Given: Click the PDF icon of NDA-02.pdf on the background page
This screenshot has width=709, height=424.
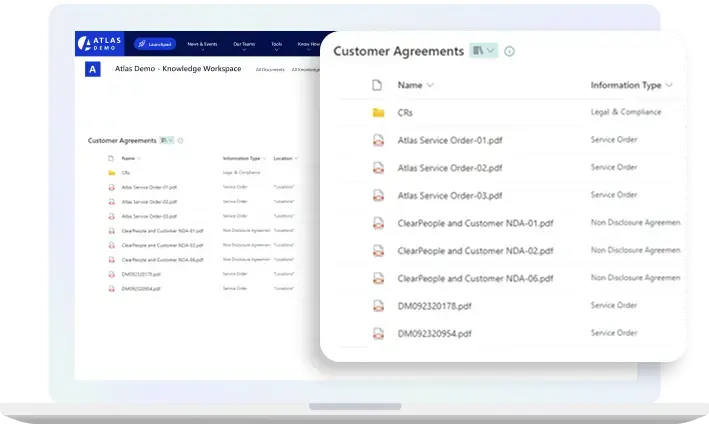Looking at the screenshot, I should pos(111,245).
